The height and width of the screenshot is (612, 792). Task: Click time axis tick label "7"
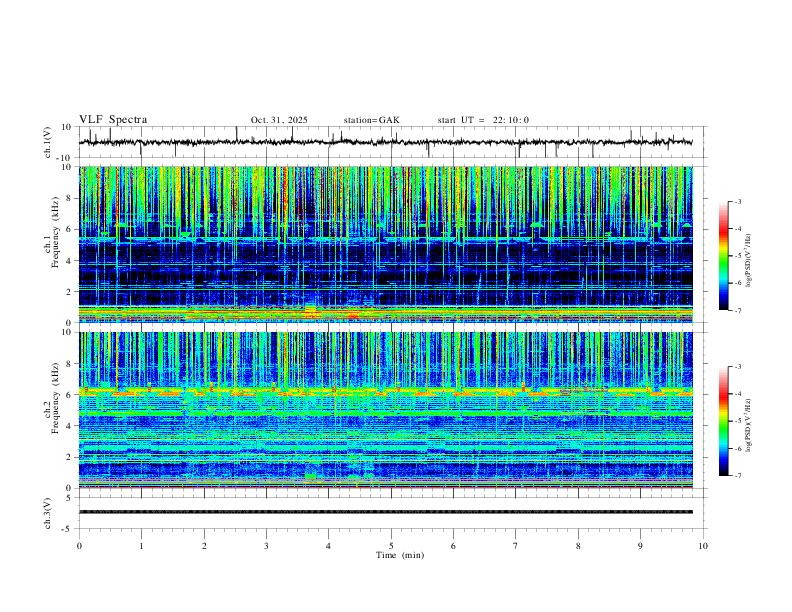(x=516, y=546)
